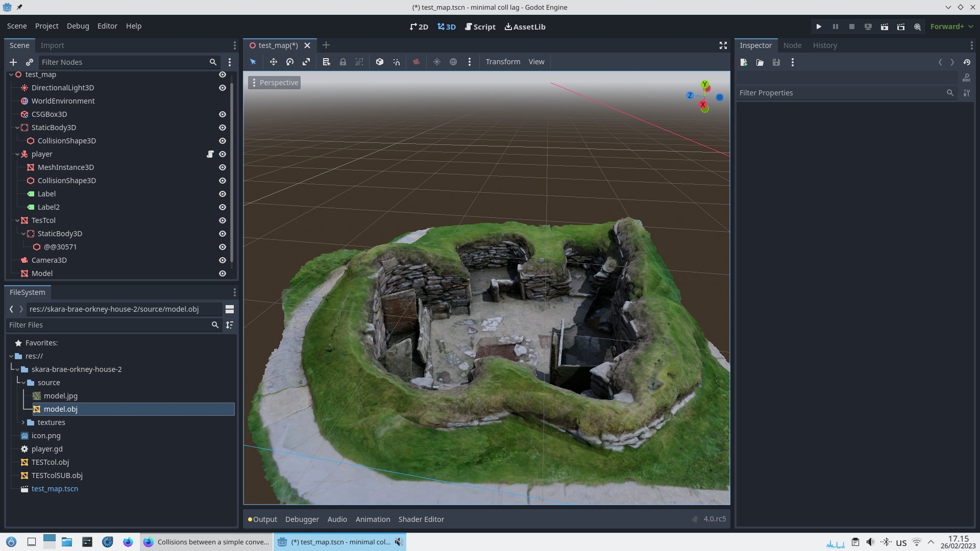Collapse the StaticBody3D under TesTcol
Screen dimensions: 980x551
coord(23,234)
